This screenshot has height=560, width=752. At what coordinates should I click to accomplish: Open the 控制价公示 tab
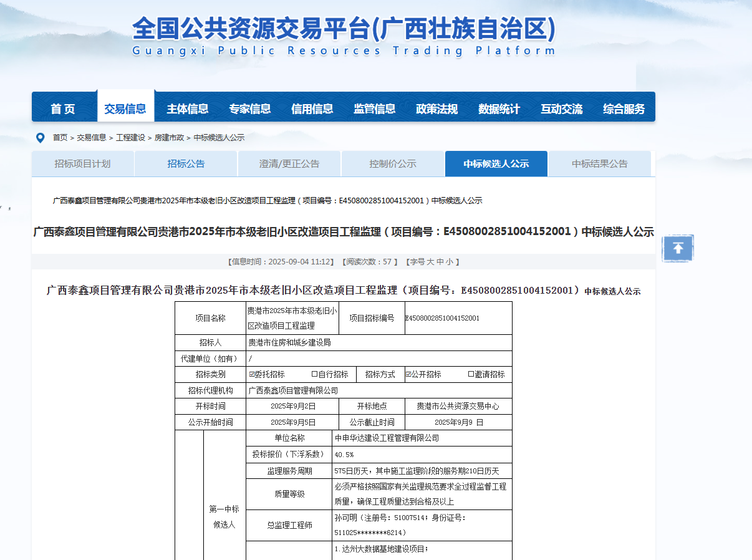coord(393,164)
